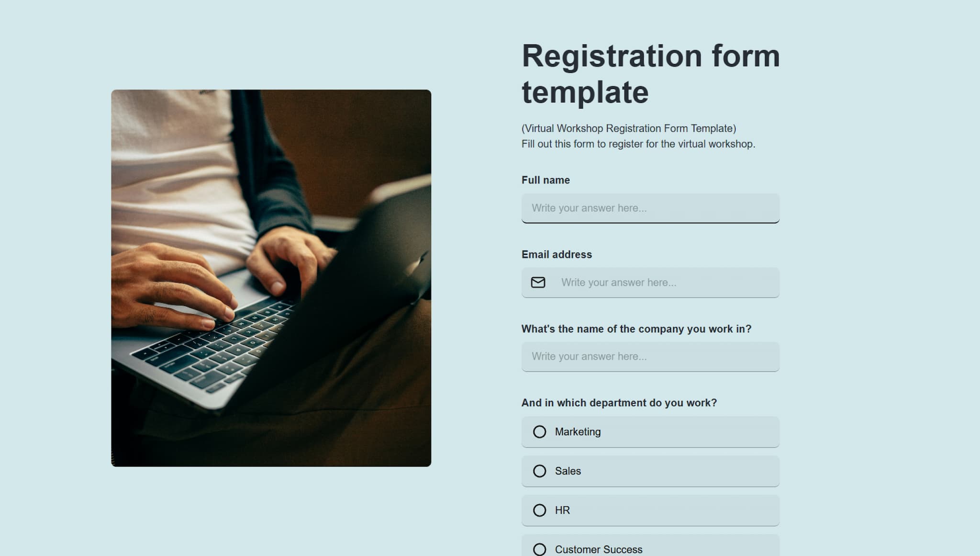Click the email icon in address field
The height and width of the screenshot is (556, 980).
pos(538,283)
